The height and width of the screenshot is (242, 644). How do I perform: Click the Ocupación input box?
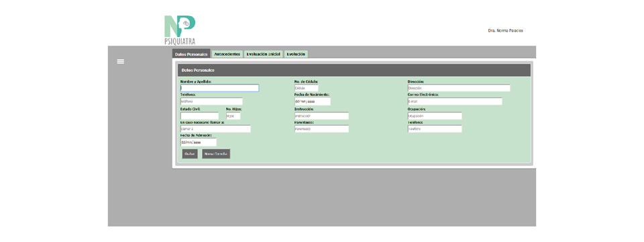coord(435,116)
